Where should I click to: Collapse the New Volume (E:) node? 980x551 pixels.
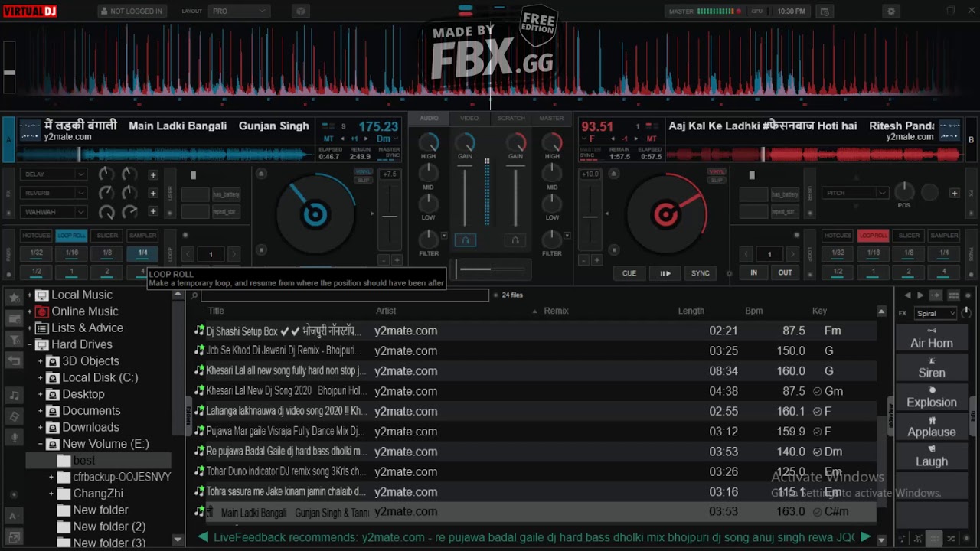[x=41, y=444]
